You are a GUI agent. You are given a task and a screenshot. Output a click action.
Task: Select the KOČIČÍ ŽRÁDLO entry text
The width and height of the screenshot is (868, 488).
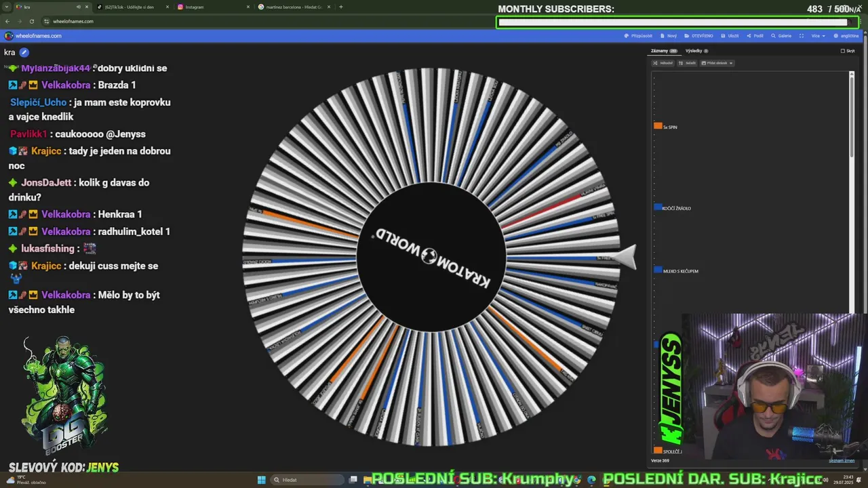[x=677, y=209]
